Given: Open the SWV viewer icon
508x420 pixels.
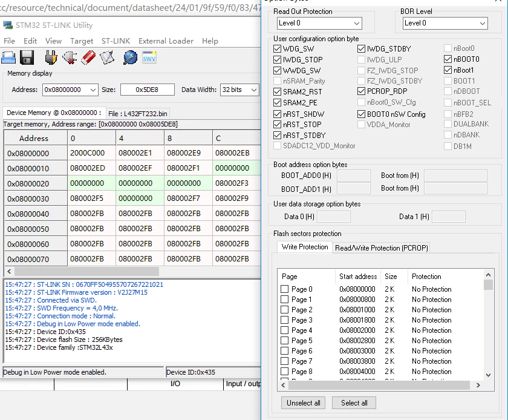Looking at the screenshot, I should coord(149,57).
